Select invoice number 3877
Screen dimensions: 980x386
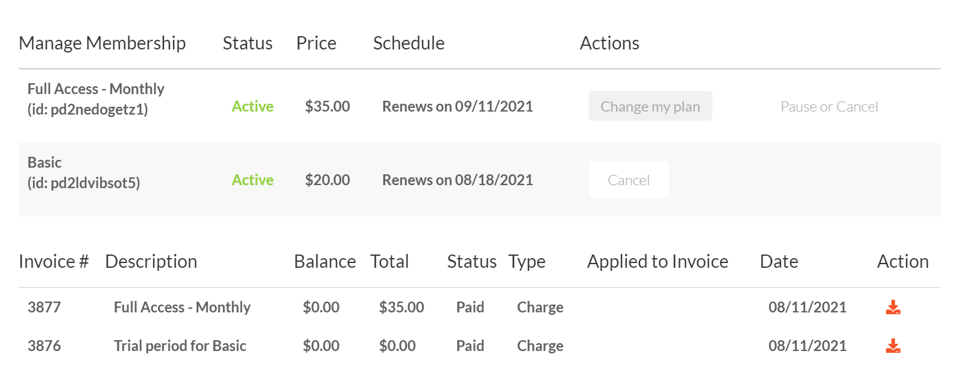click(x=44, y=308)
